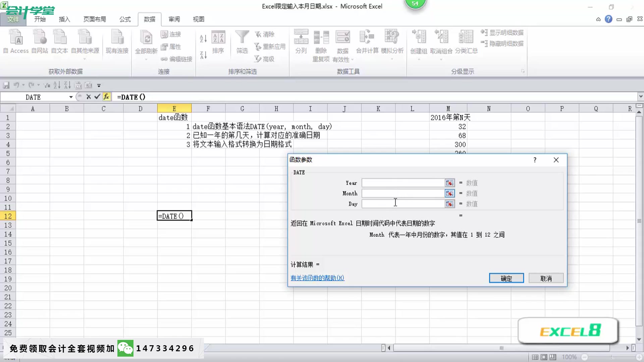Collapse dialog via Year range selector icon
Viewport: 644px width, 362px height.
(449, 183)
